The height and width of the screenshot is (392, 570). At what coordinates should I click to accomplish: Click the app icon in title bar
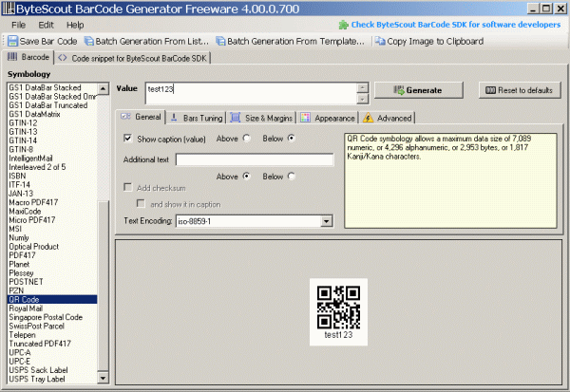point(8,8)
